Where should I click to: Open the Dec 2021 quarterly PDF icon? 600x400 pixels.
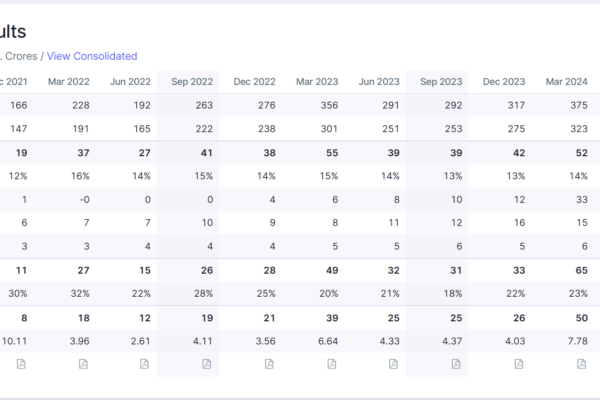21,364
